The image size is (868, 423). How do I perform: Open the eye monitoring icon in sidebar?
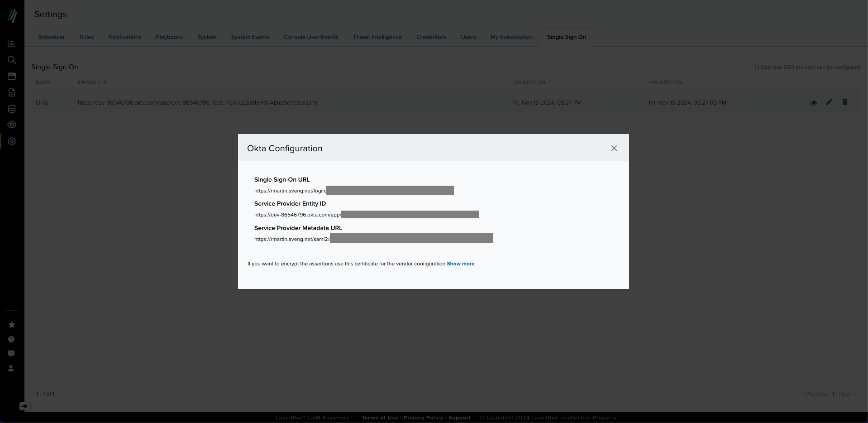(x=12, y=125)
